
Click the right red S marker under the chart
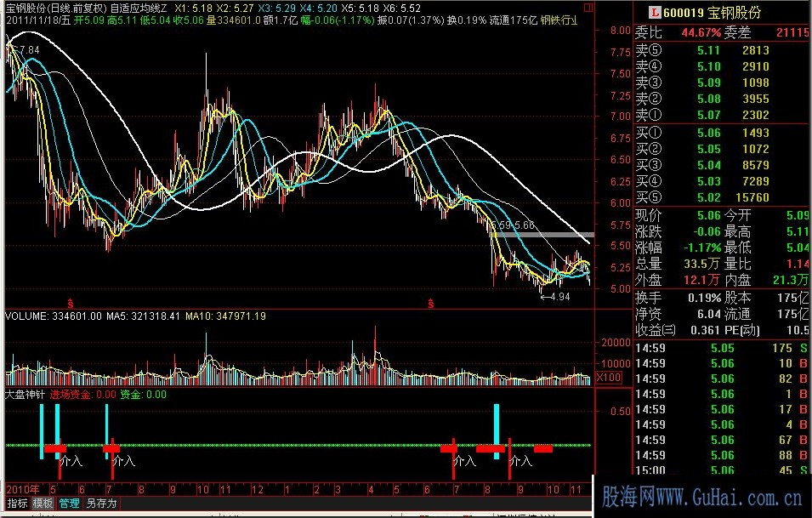(431, 304)
